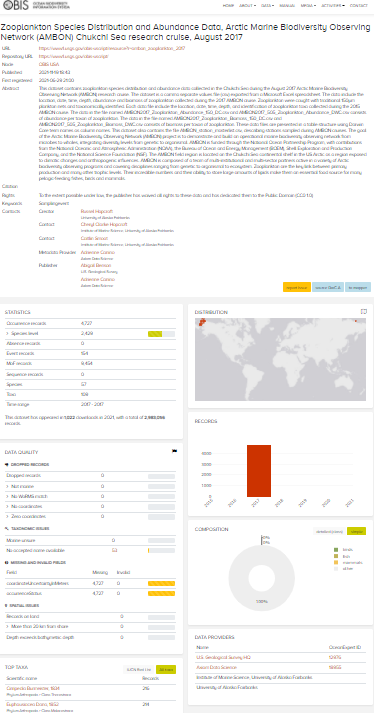The height and width of the screenshot is (713, 374).
Task: Click Depth exceeds bathymetric depth row
Action: pyautogui.click(x=90, y=637)
